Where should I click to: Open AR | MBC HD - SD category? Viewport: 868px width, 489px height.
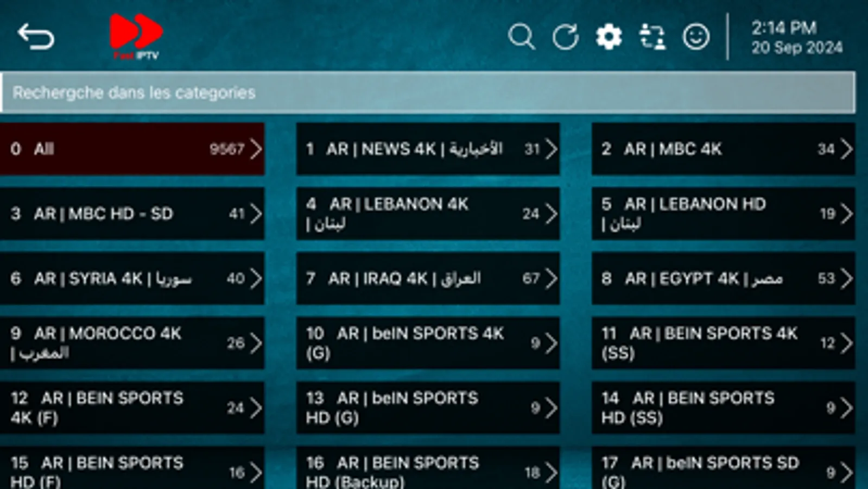(x=132, y=214)
